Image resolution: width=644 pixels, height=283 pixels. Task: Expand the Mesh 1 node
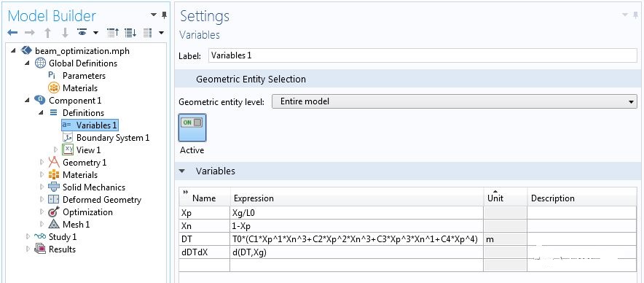pos(42,224)
